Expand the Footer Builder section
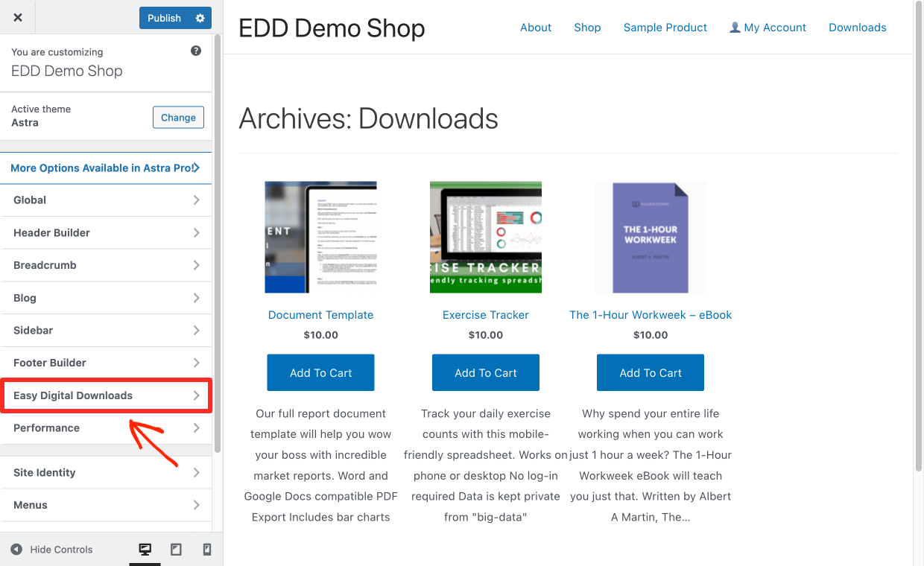The height and width of the screenshot is (566, 924). click(x=106, y=363)
